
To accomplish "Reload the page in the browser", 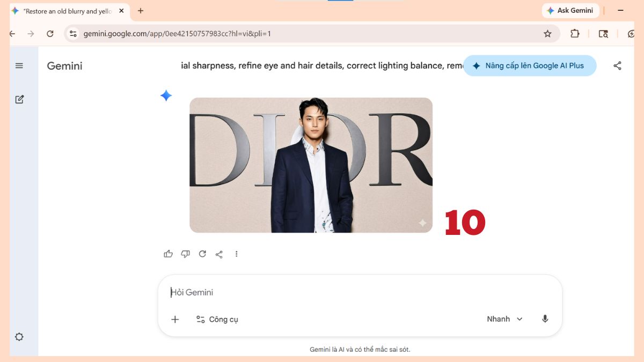I will click(x=50, y=34).
